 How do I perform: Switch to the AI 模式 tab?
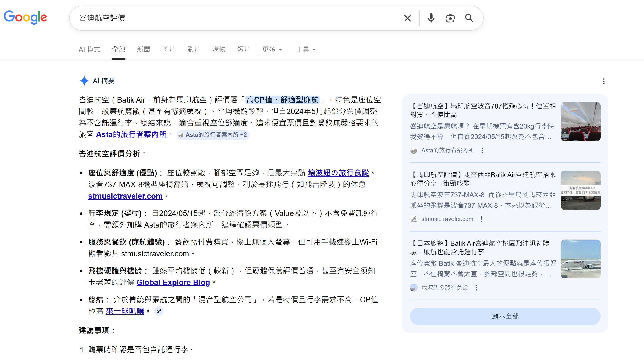pos(89,49)
